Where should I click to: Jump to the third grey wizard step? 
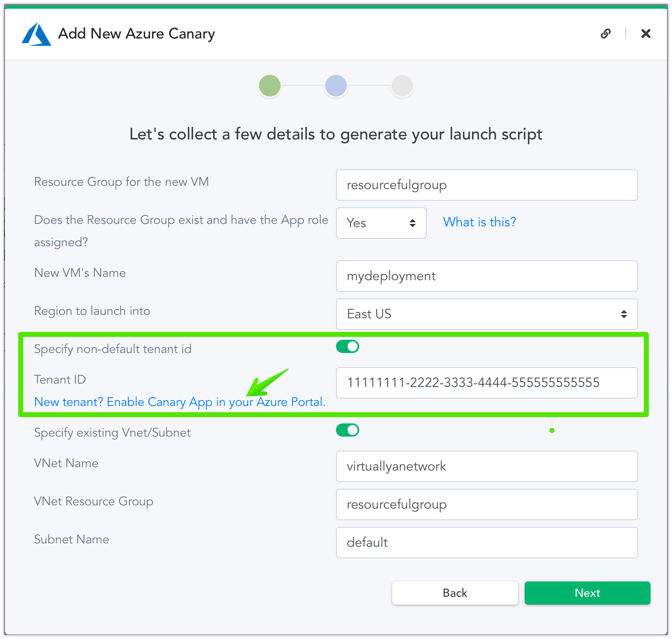point(402,86)
